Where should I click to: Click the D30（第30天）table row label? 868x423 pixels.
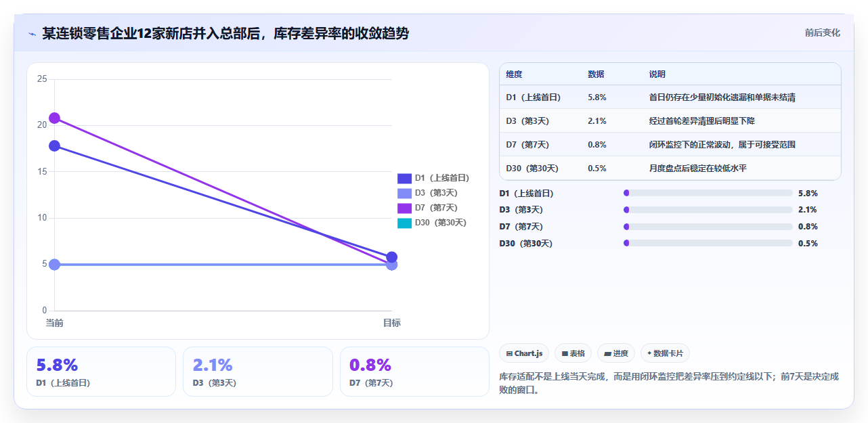click(x=532, y=169)
